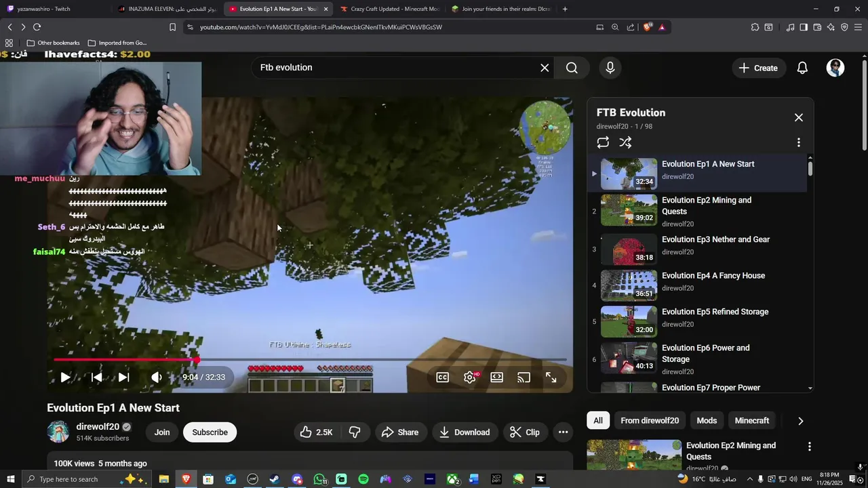Image resolution: width=868 pixels, height=488 pixels.
Task: Open Evolution Ep6 Power and Storage
Action: pyautogui.click(x=698, y=359)
